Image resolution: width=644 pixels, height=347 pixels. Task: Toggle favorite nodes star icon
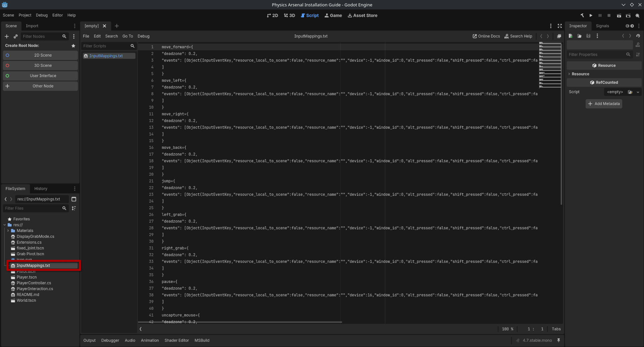(73, 46)
